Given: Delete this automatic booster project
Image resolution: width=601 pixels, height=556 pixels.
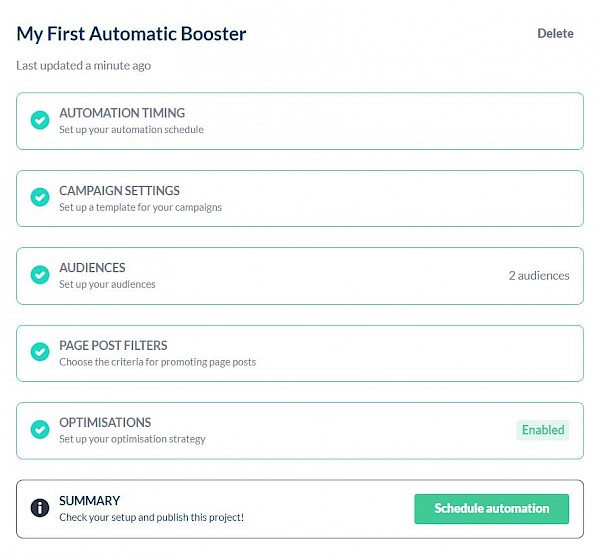Looking at the screenshot, I should pos(555,34).
